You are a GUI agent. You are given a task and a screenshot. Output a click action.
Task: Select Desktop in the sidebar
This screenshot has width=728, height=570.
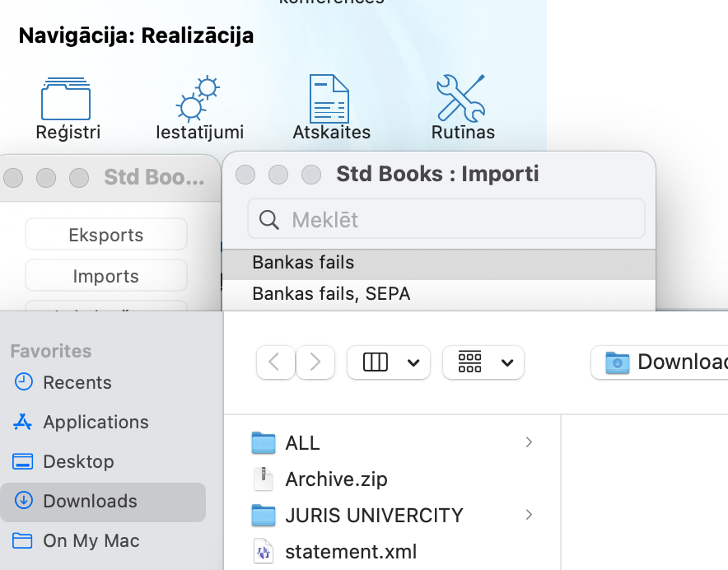click(x=78, y=461)
